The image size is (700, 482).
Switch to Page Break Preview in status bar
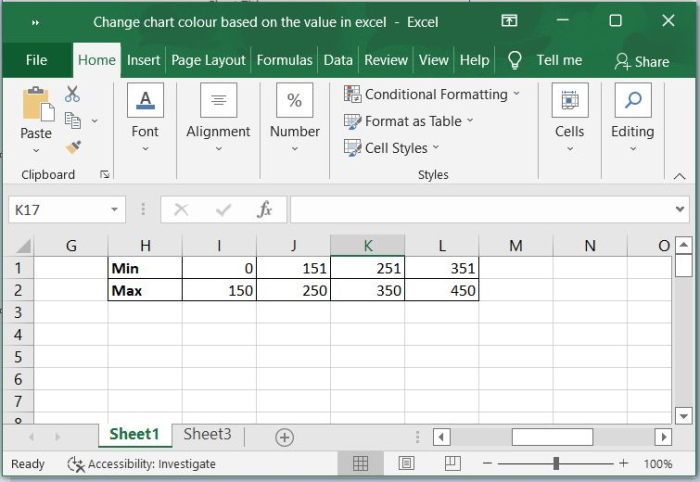point(453,463)
